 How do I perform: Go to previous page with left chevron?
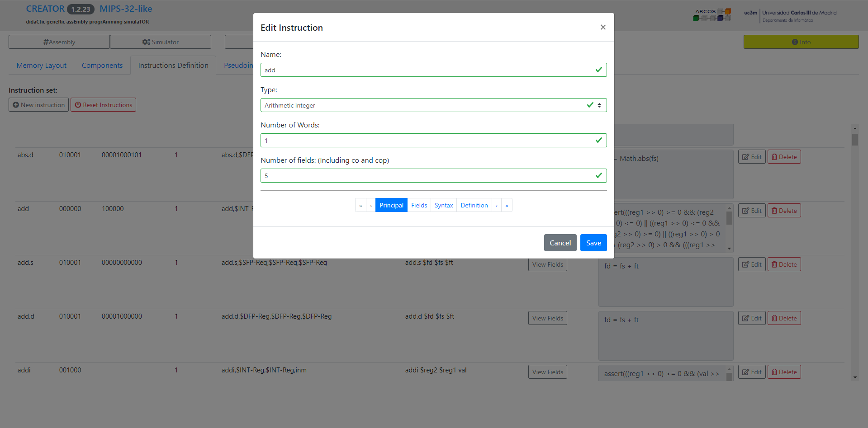click(371, 205)
